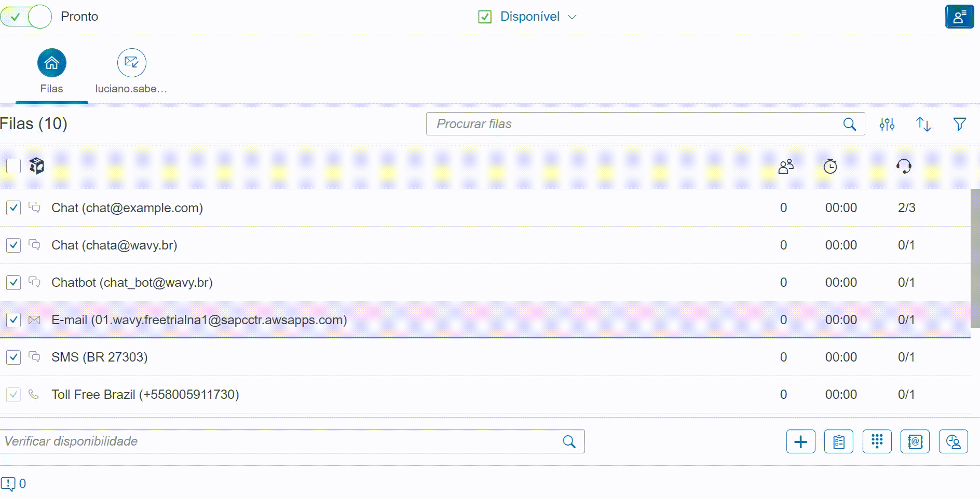Image resolution: width=980 pixels, height=499 pixels.
Task: Click 00:00 wait time in SMS row
Action: pyautogui.click(x=841, y=357)
